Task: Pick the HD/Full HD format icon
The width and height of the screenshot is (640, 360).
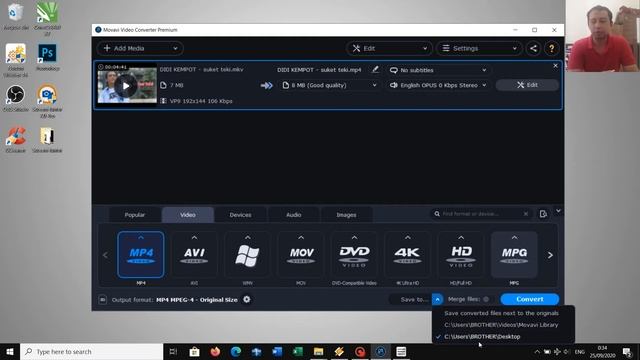Action: pos(461,255)
